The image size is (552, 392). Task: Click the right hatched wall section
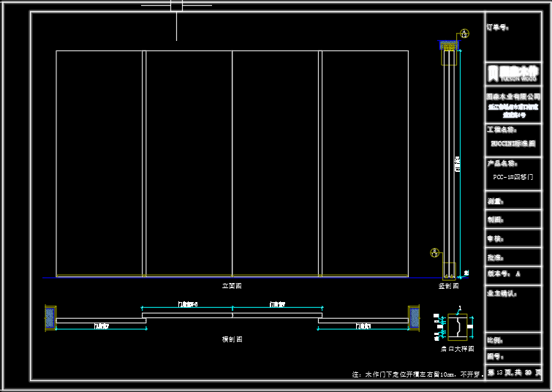415,317
